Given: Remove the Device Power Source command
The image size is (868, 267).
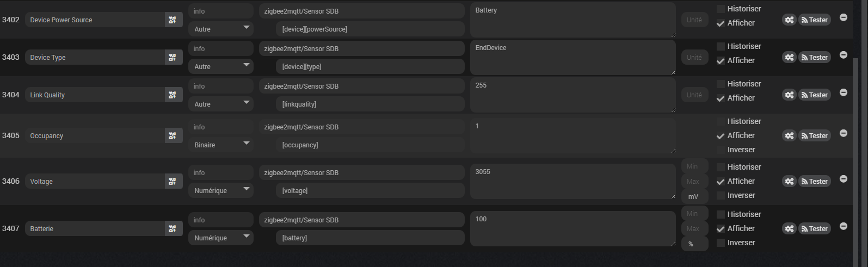Looking at the screenshot, I should click(x=844, y=17).
